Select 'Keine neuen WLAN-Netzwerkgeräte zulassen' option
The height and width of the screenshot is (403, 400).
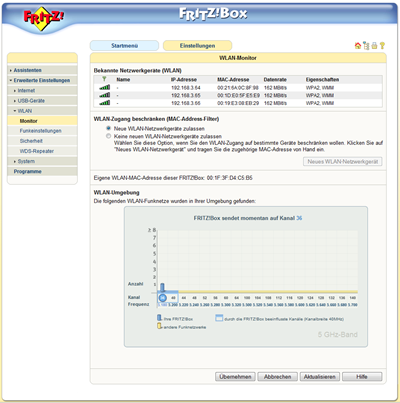(108, 136)
